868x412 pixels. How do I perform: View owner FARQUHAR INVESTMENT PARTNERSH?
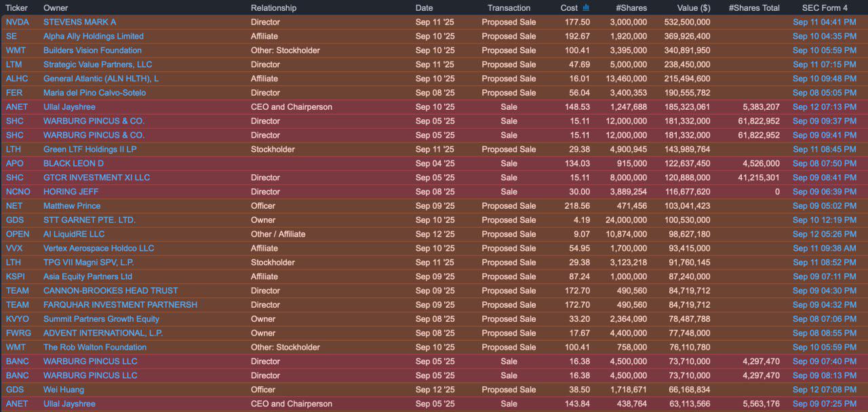tap(121, 305)
